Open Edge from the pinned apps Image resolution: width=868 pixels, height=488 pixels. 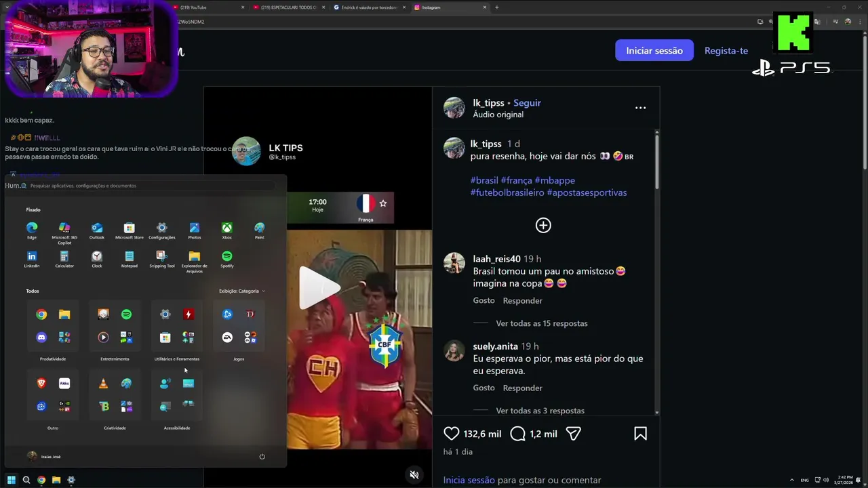[32, 230]
